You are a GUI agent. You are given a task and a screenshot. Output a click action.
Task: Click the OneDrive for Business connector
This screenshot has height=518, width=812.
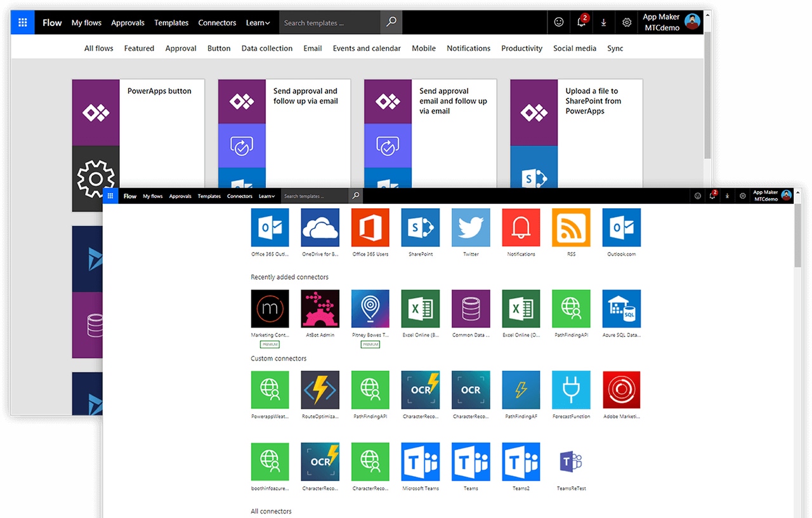pyautogui.click(x=320, y=227)
